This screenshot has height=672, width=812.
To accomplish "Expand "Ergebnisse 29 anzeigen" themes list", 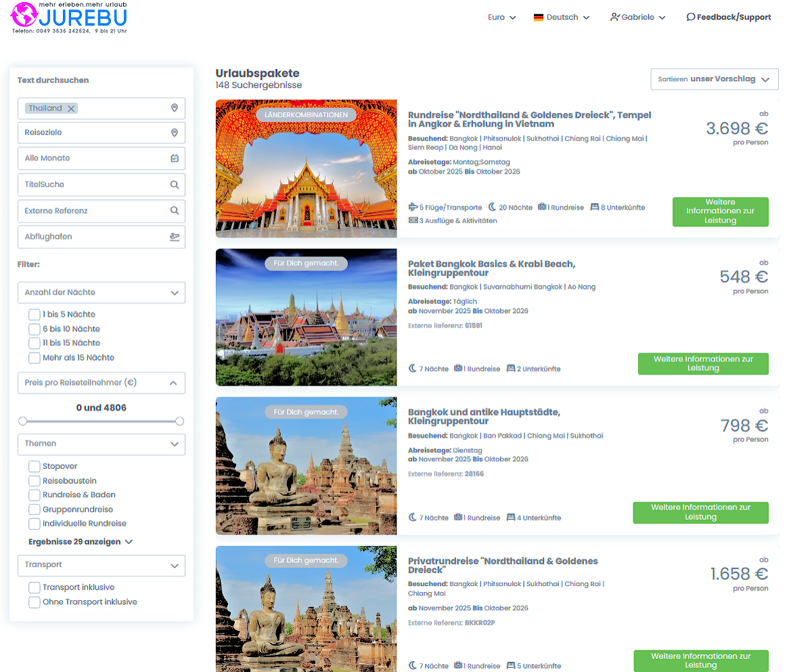I will coord(81,542).
